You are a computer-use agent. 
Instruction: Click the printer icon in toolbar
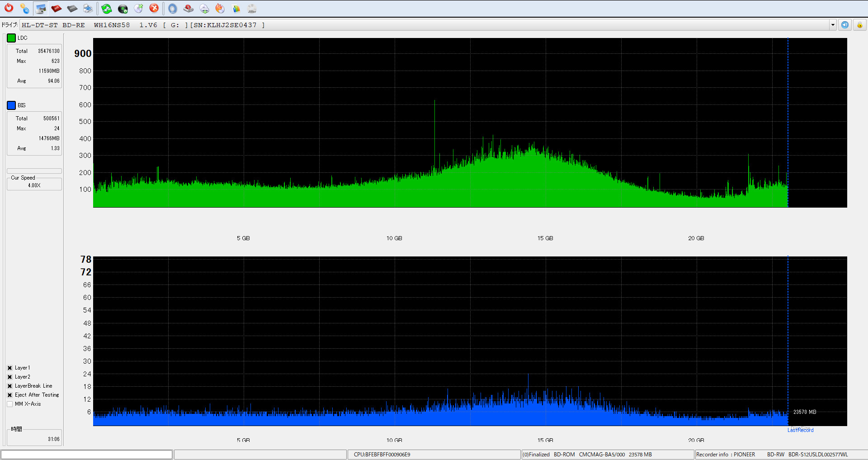pyautogui.click(x=88, y=9)
